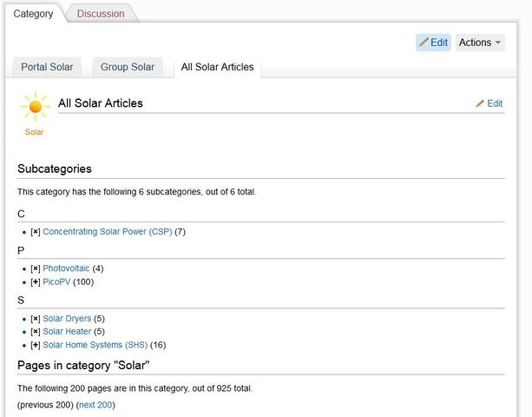The image size is (532, 417).
Task: Click the pencil icon beside section Edit
Action: pyautogui.click(x=480, y=103)
